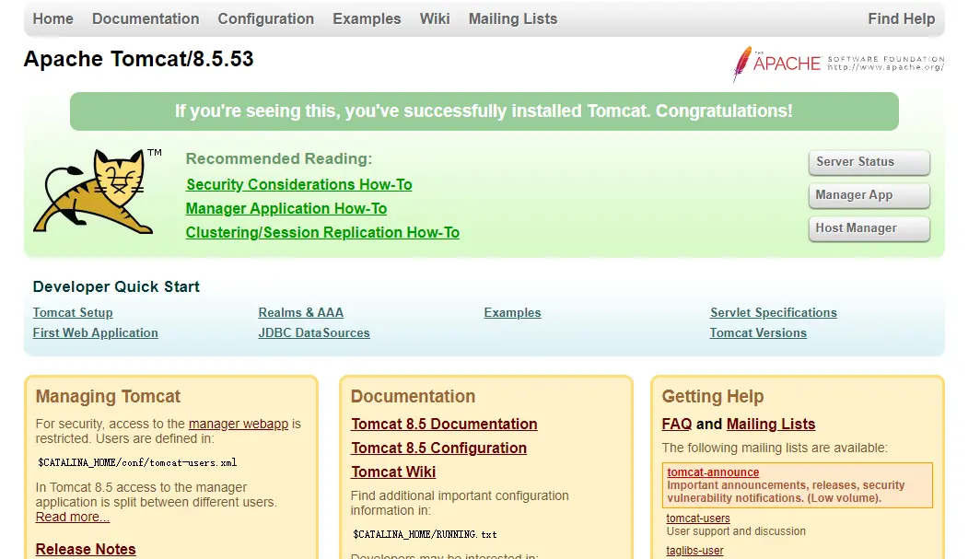Open the tomcat-announce mailing list link
The image size is (980, 559).
click(713, 472)
